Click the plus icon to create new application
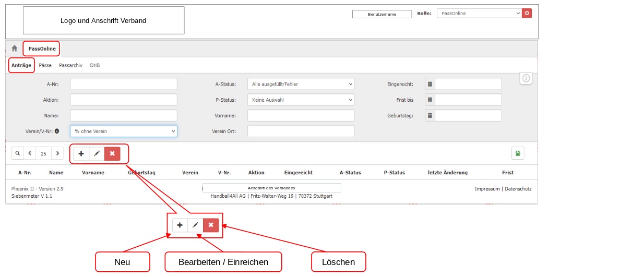 coord(81,153)
